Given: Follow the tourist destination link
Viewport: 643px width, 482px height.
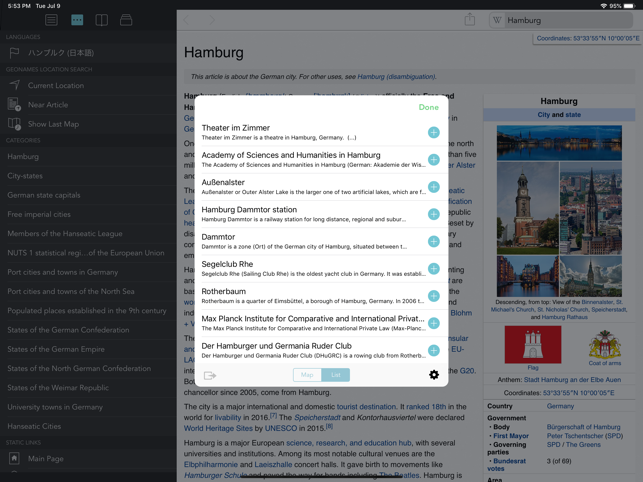Looking at the screenshot, I should tap(366, 407).
